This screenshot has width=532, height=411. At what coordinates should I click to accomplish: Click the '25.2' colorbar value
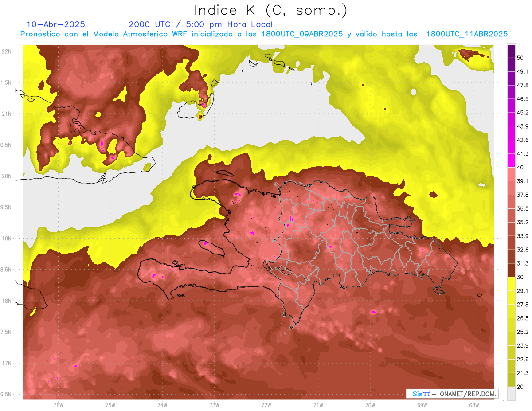[523, 332]
